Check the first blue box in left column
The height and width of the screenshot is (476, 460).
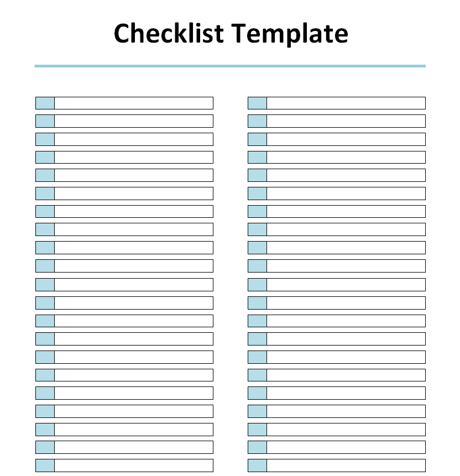click(45, 103)
